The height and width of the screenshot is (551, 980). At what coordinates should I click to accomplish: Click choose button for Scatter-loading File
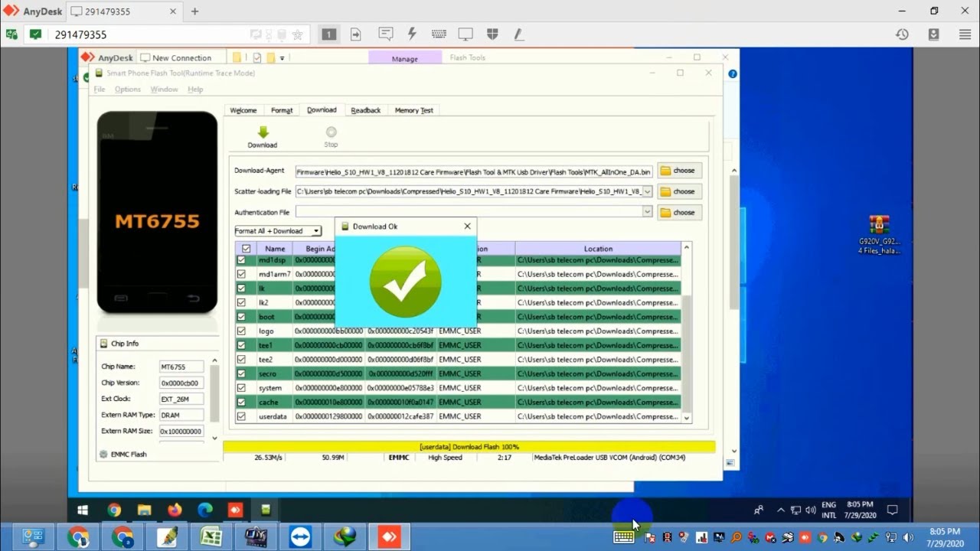point(679,191)
